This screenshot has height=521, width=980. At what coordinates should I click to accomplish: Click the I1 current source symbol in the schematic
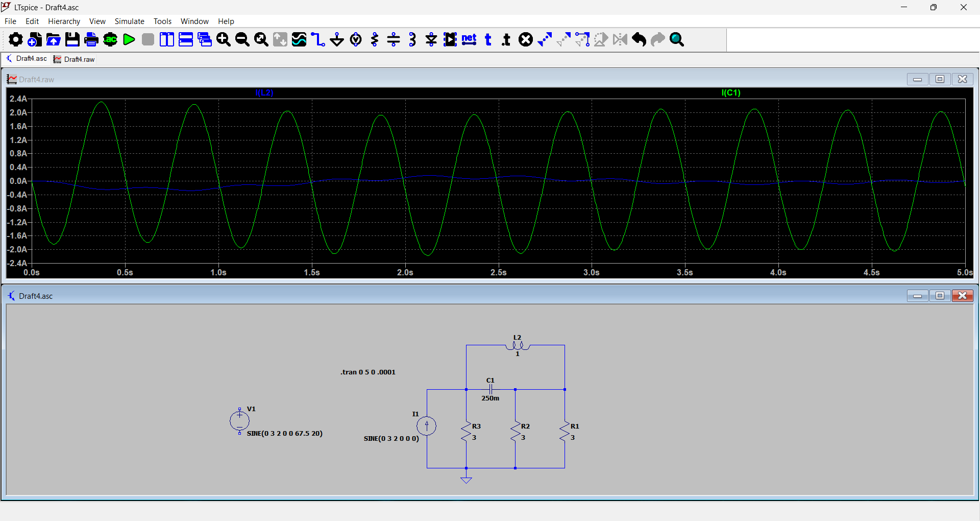tap(427, 425)
